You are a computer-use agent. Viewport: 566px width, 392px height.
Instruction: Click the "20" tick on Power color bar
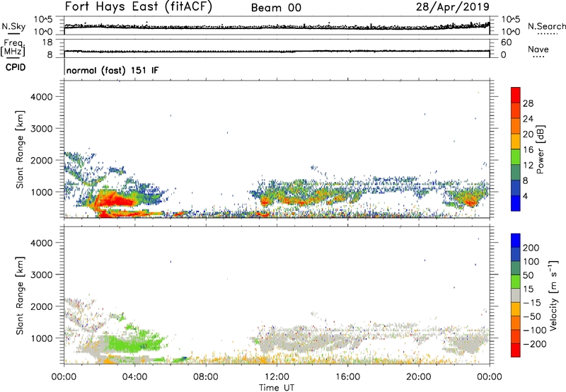(x=528, y=134)
